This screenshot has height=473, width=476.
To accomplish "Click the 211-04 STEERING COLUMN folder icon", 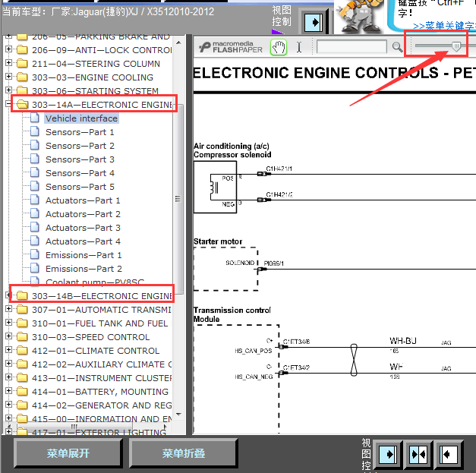I will pos(22,64).
